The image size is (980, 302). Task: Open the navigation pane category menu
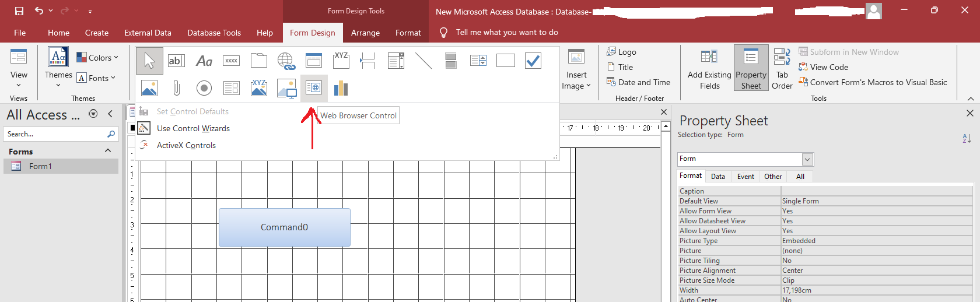coord(93,114)
